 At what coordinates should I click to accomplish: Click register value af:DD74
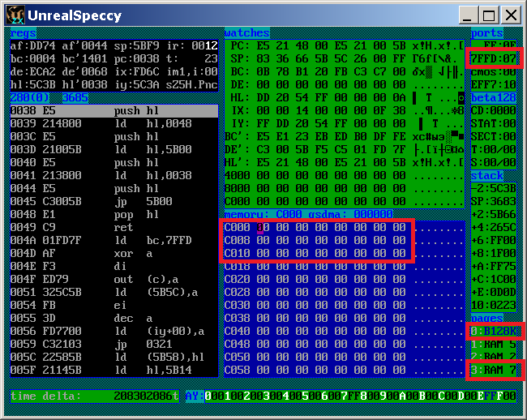click(x=33, y=45)
